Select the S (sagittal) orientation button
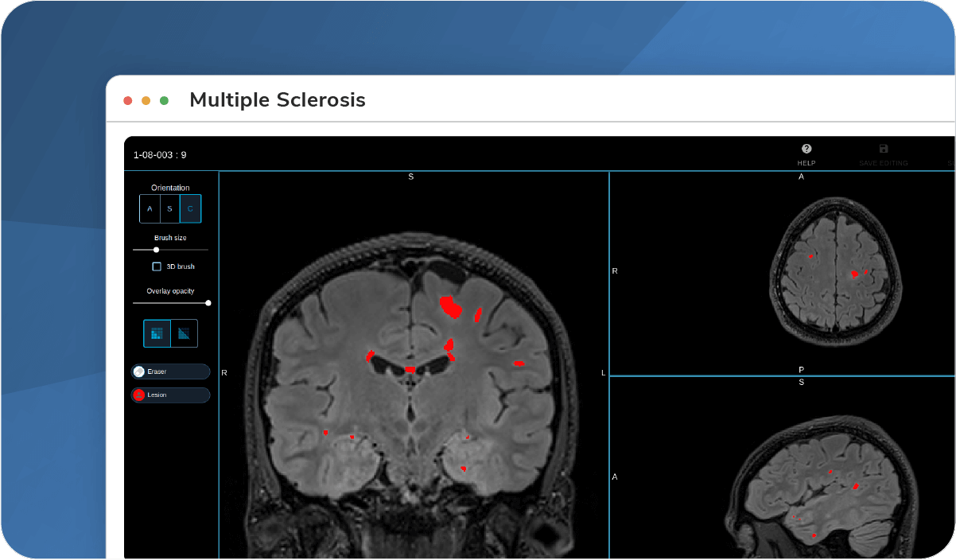The image size is (956, 560). [169, 208]
